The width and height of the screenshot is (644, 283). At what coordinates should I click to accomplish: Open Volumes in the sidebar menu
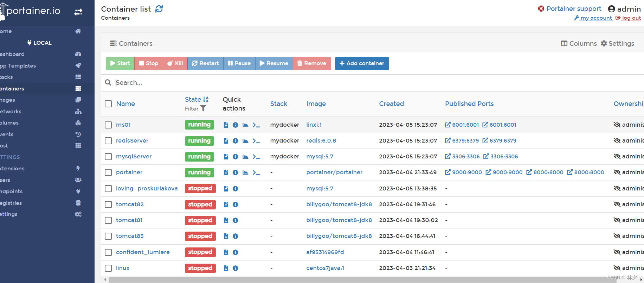(x=47, y=123)
